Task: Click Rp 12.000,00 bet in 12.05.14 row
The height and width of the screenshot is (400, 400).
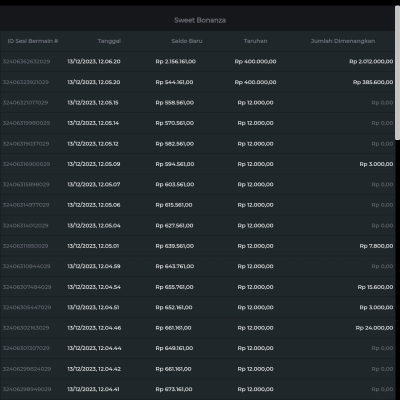Action: click(x=255, y=123)
